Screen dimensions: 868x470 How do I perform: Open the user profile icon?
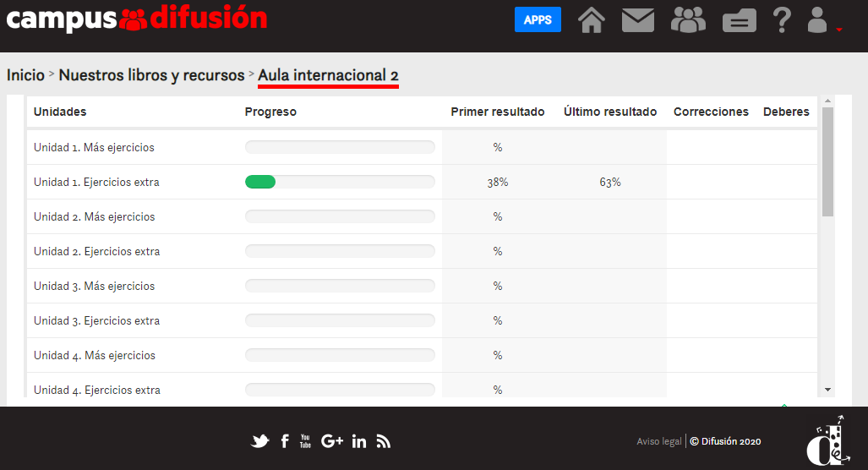point(817,20)
